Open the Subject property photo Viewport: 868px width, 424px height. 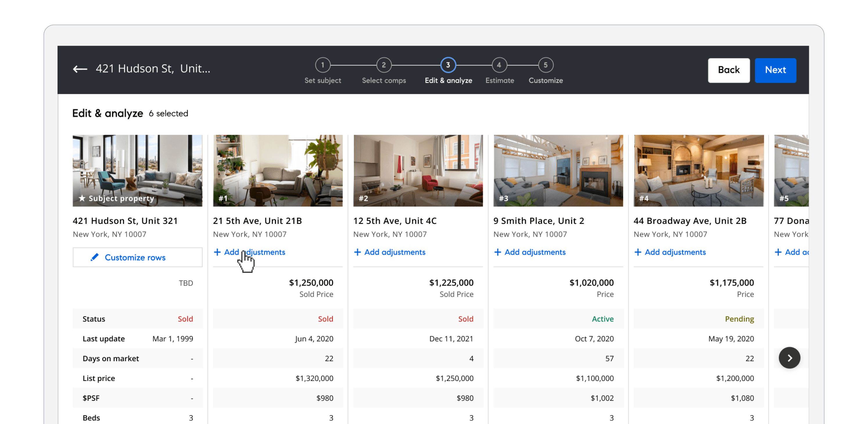[137, 171]
